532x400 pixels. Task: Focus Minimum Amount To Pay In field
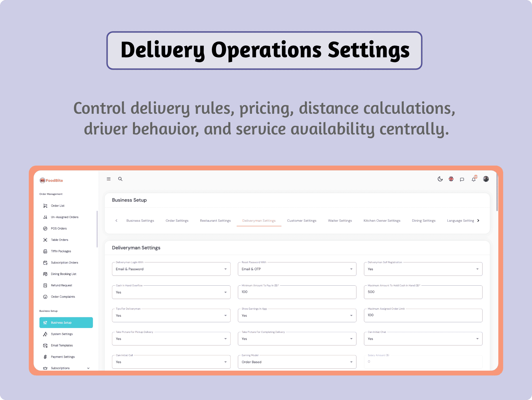click(x=297, y=292)
